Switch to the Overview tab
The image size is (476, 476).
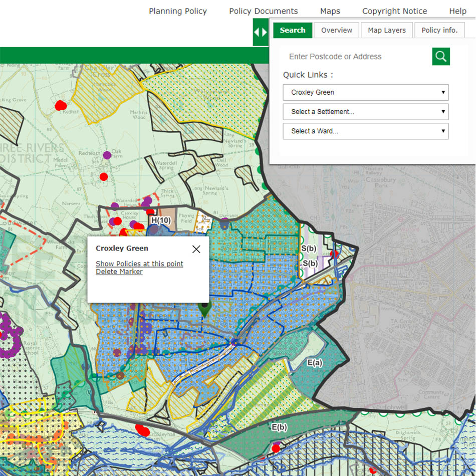[336, 30]
